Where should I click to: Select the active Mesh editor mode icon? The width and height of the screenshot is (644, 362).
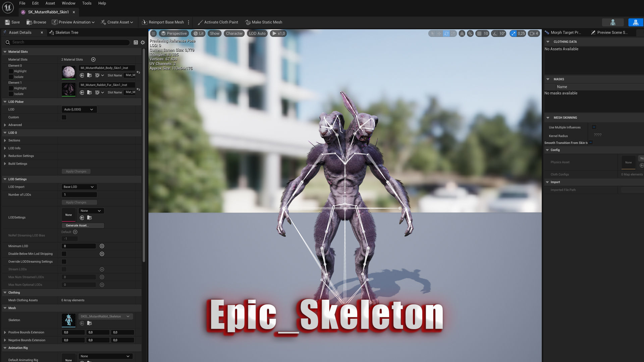click(636, 22)
